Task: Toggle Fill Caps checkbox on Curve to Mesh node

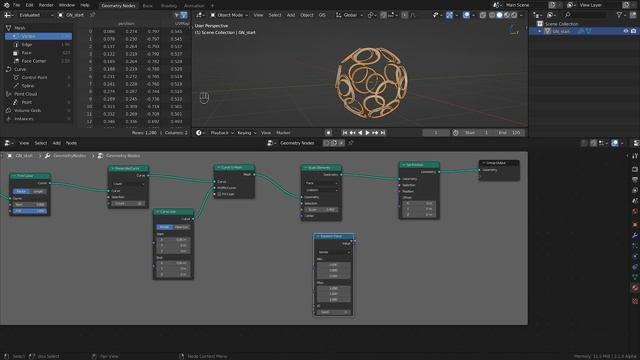Action: pyautogui.click(x=219, y=194)
